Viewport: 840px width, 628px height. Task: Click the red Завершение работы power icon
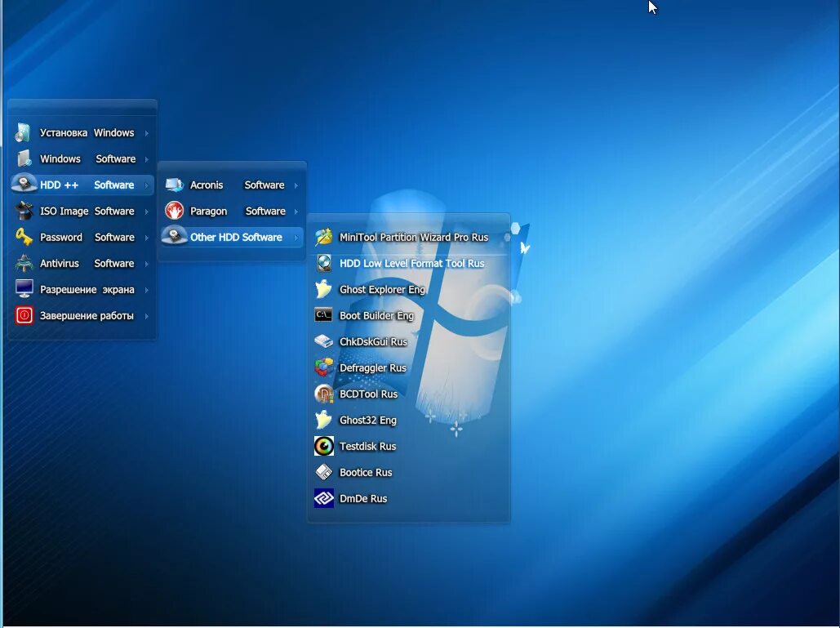pos(24,315)
